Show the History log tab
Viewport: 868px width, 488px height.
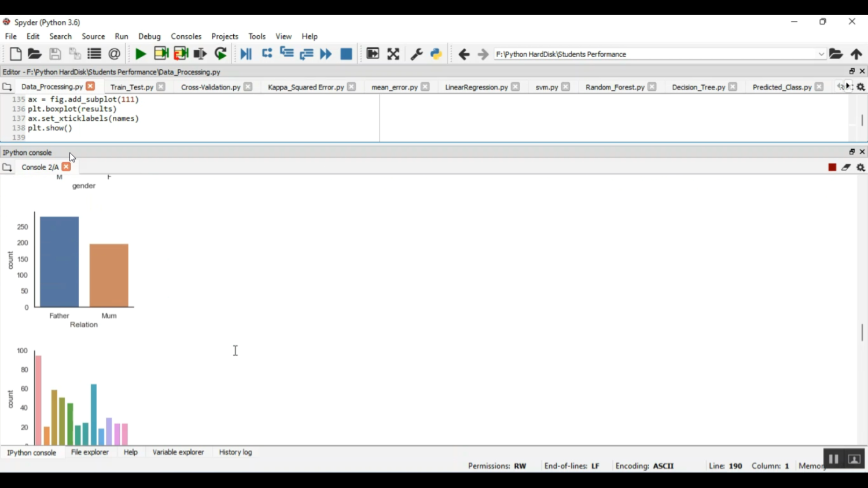[236, 452]
